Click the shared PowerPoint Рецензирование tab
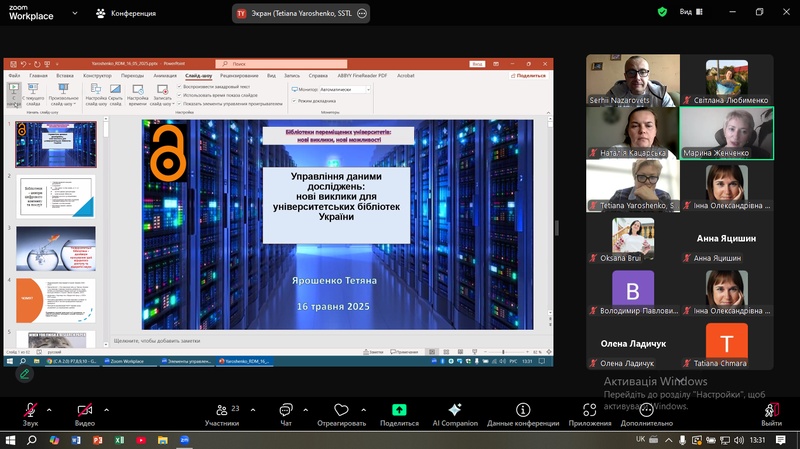 [x=239, y=76]
